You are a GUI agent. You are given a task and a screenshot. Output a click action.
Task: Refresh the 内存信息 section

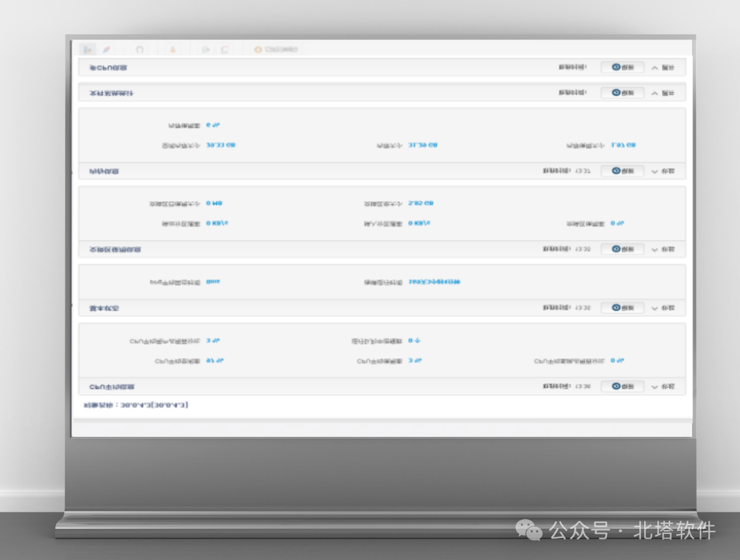click(622, 170)
